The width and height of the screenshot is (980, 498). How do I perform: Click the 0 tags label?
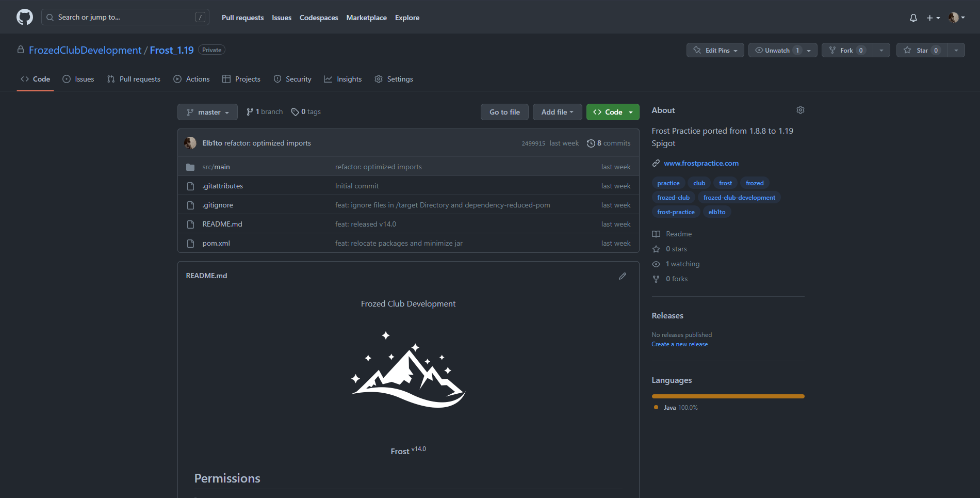[306, 112]
